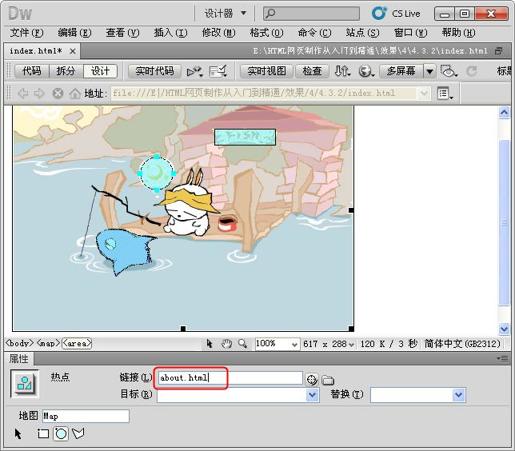The image size is (515, 451).
Task: Click the 链接 link input field
Action: click(230, 378)
